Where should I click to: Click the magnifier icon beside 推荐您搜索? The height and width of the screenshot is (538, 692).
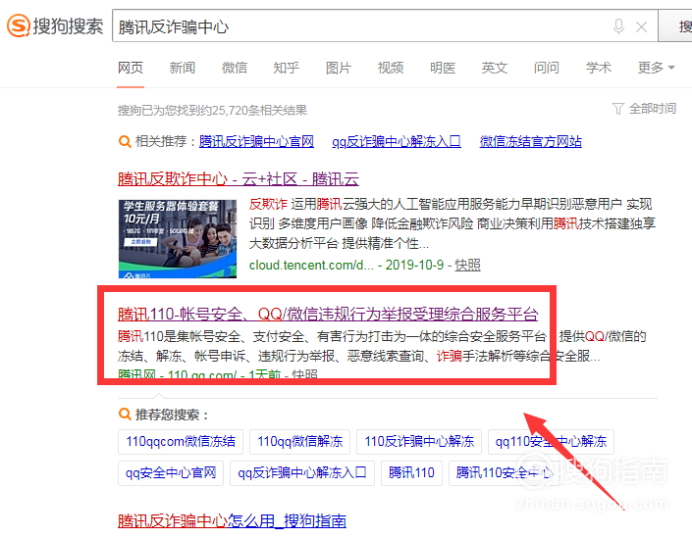pyautogui.click(x=125, y=414)
